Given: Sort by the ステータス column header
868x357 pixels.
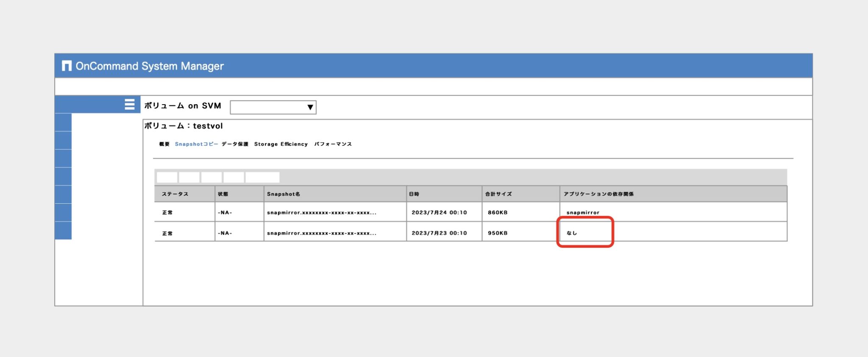Looking at the screenshot, I should point(175,194).
